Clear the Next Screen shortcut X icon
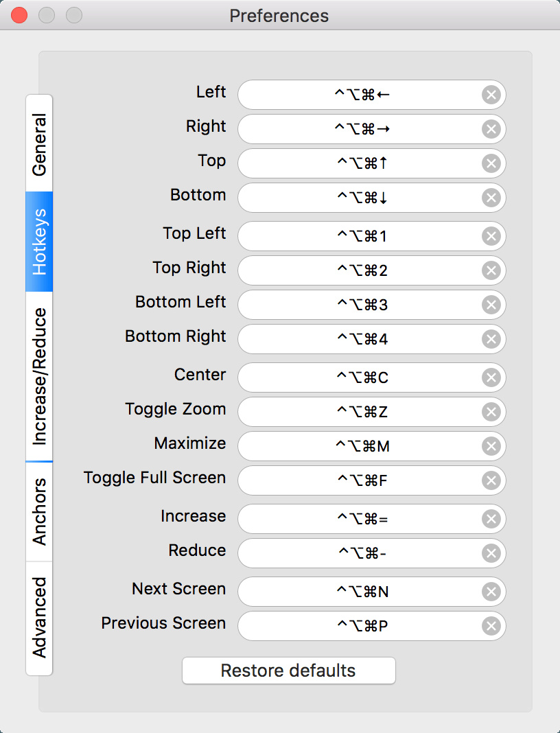This screenshot has width=560, height=733. point(491,592)
